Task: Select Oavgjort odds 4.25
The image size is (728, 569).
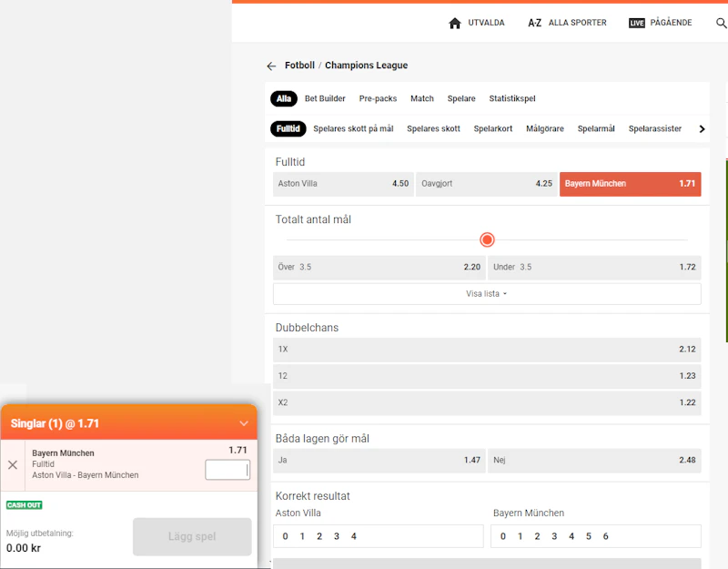Action: coord(487,184)
